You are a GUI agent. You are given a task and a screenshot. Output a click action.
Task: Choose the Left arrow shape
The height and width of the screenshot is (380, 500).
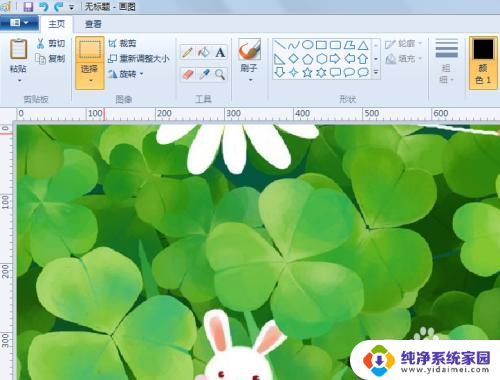pos(349,59)
